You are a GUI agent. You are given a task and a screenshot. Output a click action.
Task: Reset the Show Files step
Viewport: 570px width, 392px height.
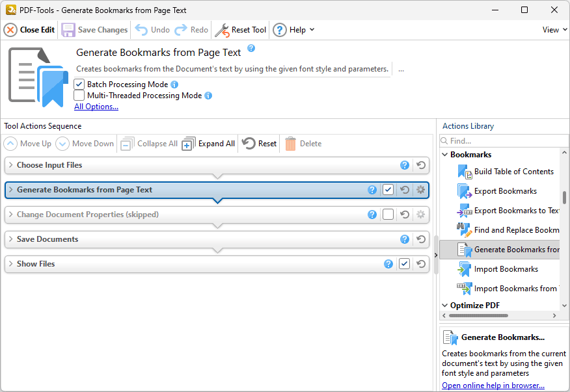click(x=421, y=264)
